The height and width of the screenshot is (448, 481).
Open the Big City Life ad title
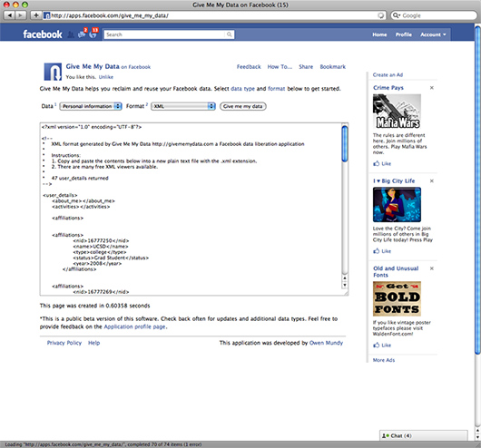coord(394,180)
